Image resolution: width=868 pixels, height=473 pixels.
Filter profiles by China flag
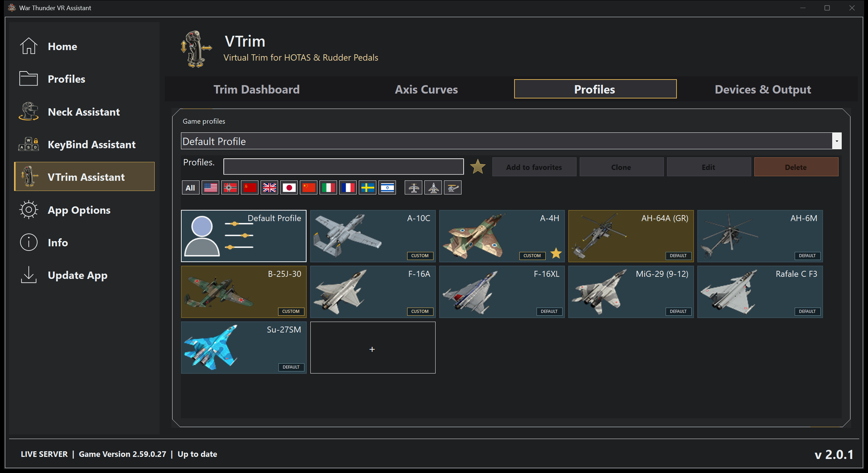309,188
